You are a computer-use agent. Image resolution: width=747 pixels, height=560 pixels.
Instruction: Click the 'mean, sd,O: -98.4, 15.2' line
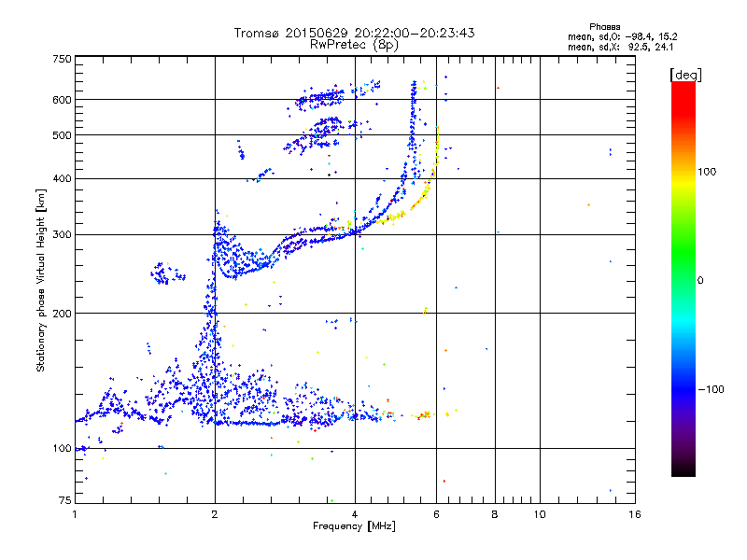click(622, 36)
